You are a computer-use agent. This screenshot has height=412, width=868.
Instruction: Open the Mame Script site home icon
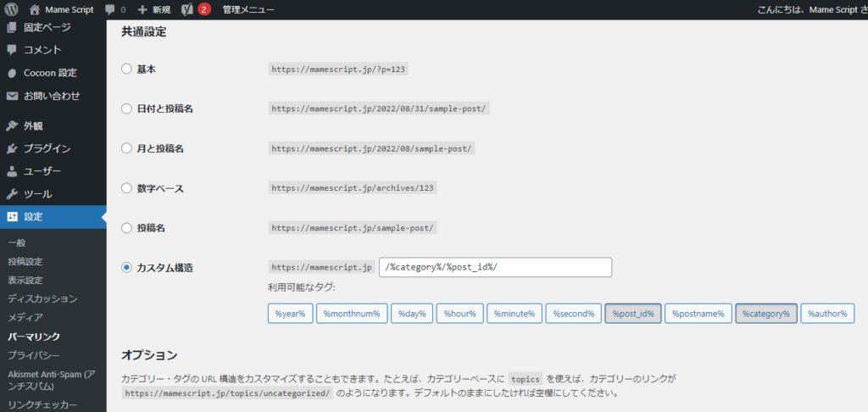[35, 9]
